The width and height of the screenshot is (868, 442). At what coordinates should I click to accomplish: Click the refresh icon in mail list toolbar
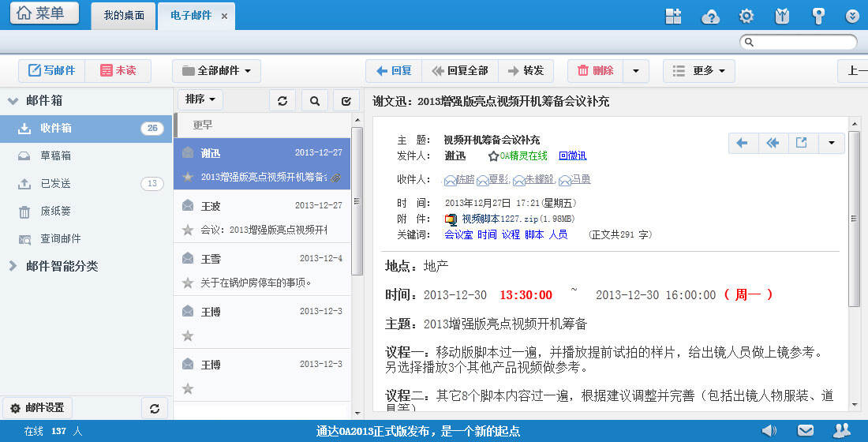pos(283,100)
